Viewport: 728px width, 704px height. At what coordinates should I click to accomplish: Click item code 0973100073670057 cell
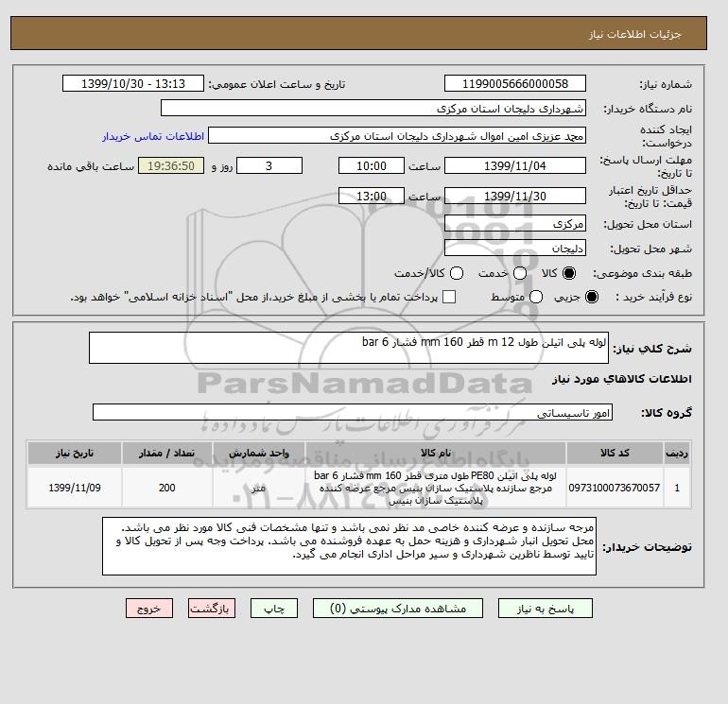pyautogui.click(x=615, y=488)
